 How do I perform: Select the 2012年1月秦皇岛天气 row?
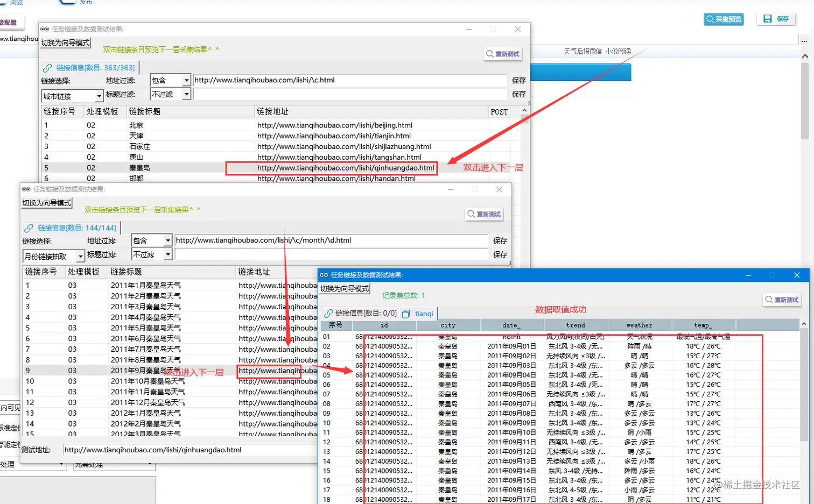(170, 413)
